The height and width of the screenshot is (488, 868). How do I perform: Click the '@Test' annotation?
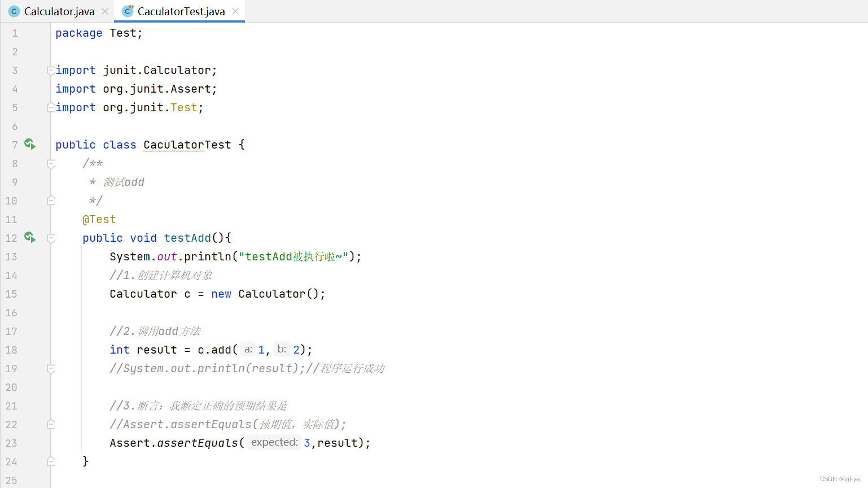click(x=99, y=219)
